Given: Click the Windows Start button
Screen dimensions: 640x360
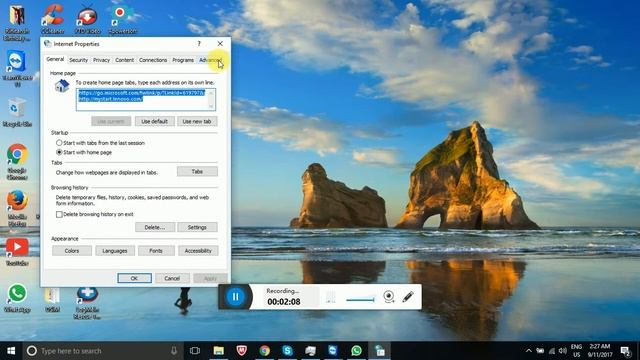Looking at the screenshot, I should (11, 351).
